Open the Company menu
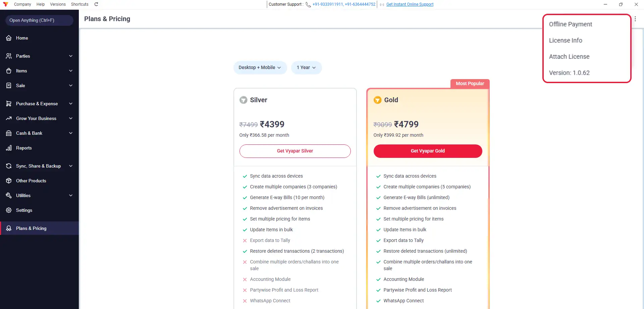This screenshot has width=644, height=309. pyautogui.click(x=22, y=4)
